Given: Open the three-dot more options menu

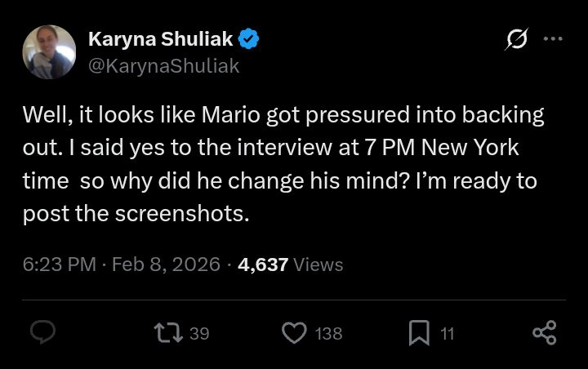Looking at the screenshot, I should [553, 38].
